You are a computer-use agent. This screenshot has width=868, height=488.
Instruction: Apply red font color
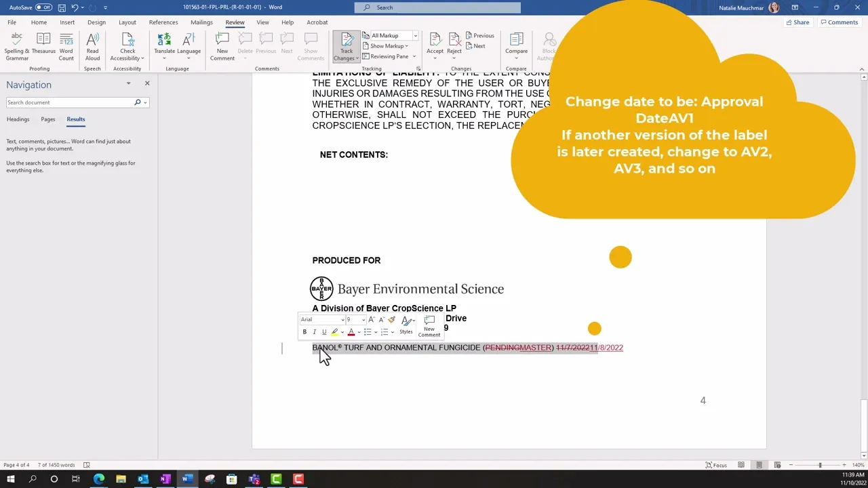pyautogui.click(x=351, y=332)
